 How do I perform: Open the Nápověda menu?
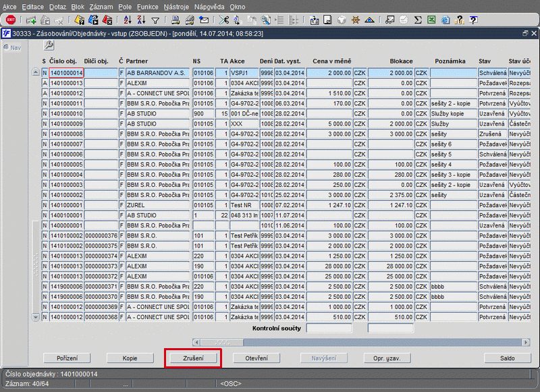pos(209,6)
